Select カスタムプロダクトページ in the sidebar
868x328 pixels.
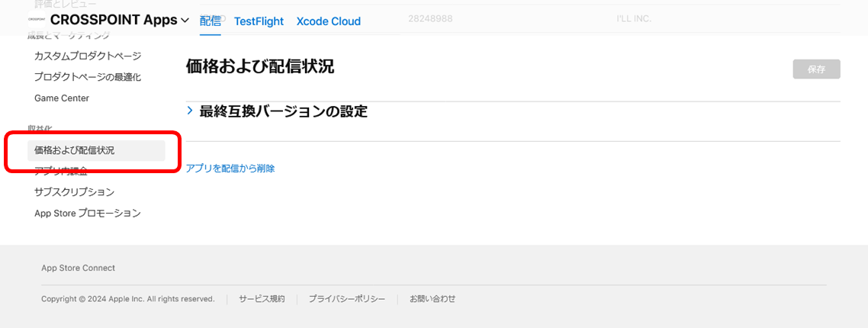[x=88, y=56]
